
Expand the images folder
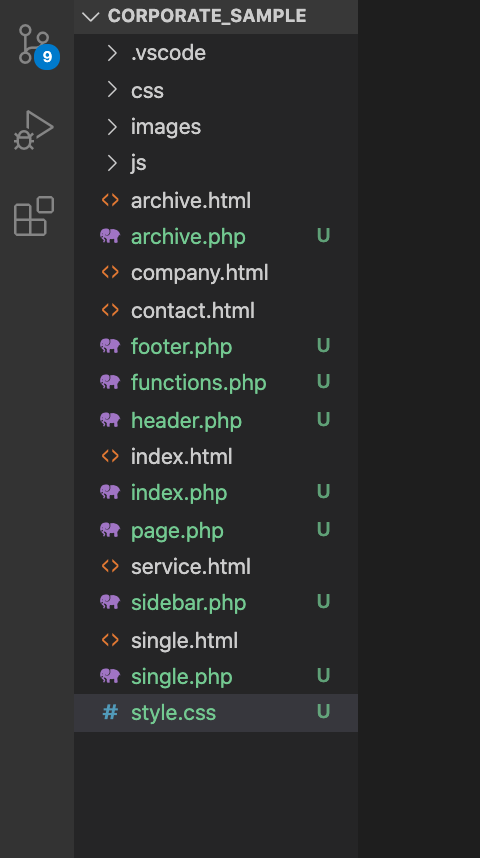click(x=216, y=127)
